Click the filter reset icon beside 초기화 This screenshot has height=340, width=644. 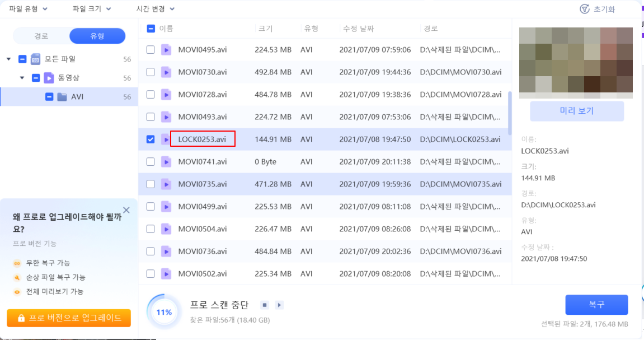585,9
